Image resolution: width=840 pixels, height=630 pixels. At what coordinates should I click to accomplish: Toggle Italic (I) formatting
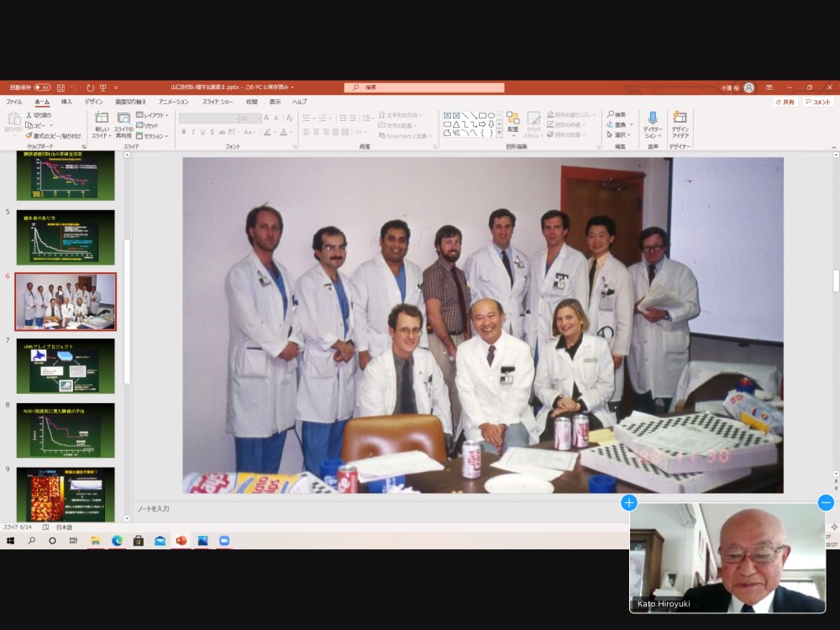[x=193, y=132]
